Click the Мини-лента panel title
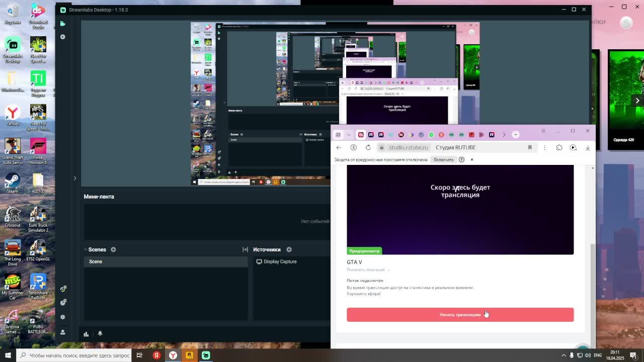This screenshot has width=644, height=362. coord(99,197)
